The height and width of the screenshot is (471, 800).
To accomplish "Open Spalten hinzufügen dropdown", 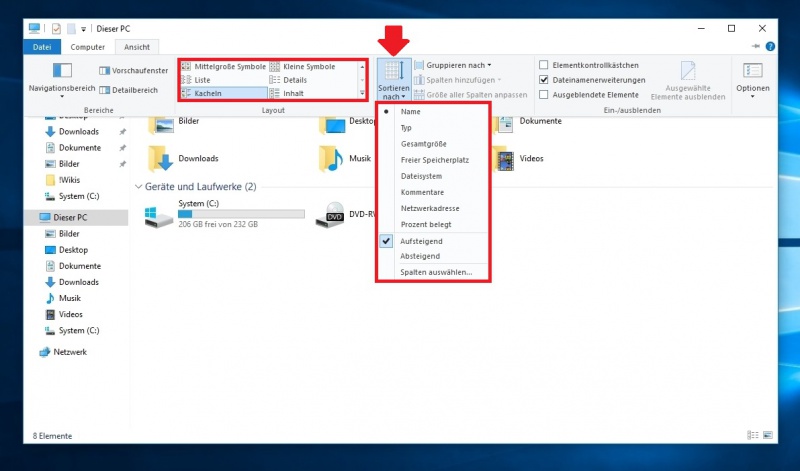I will coord(457,80).
